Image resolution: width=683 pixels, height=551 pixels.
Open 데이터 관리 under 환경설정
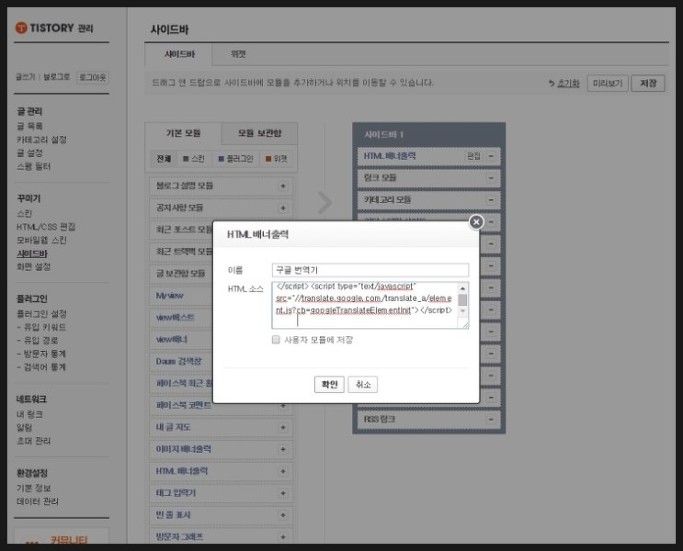[x=37, y=502]
